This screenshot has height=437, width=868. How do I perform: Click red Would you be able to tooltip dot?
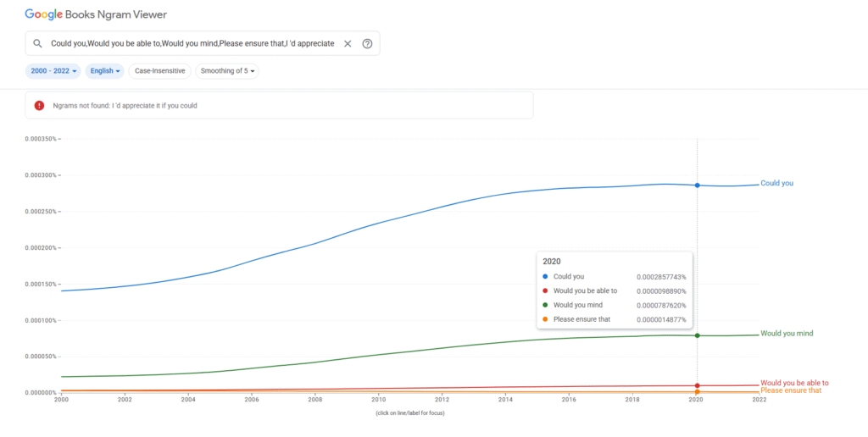pyautogui.click(x=545, y=290)
